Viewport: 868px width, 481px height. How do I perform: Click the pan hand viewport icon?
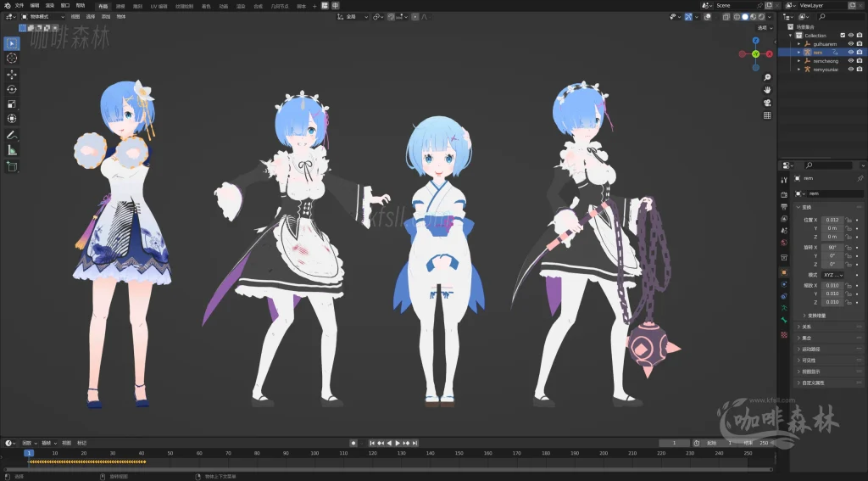767,90
